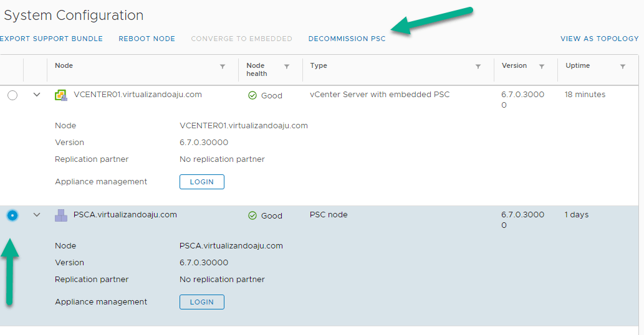Click the VCENTER01 vCenter server node icon

pyautogui.click(x=60, y=95)
